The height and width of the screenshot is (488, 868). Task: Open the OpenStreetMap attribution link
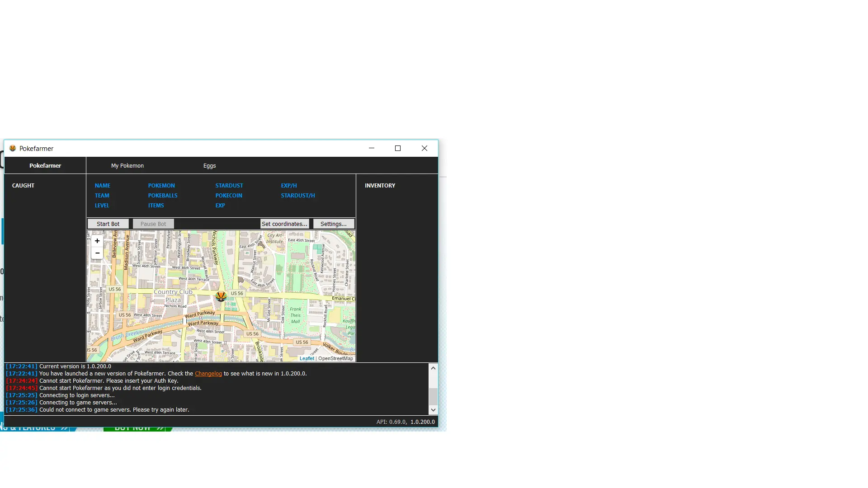click(335, 358)
